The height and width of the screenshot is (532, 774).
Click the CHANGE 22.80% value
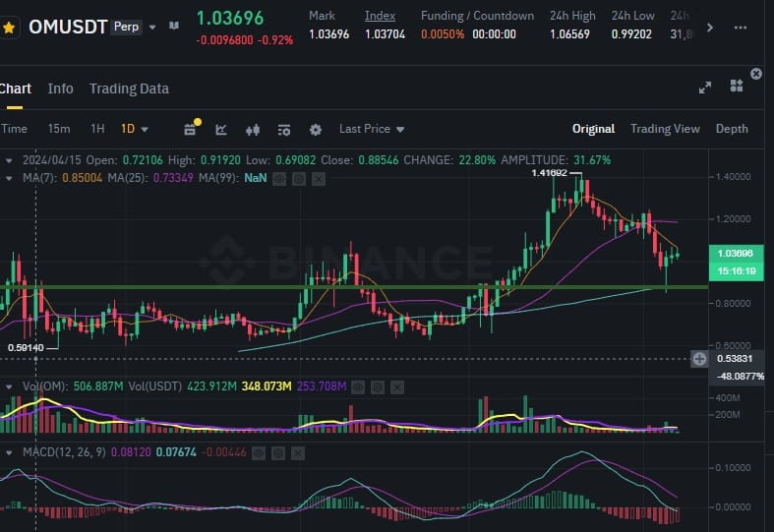(x=477, y=160)
